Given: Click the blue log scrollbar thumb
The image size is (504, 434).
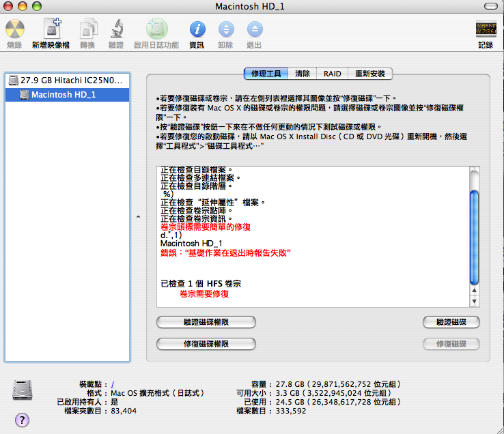Looking at the screenshot, I should (474, 237).
